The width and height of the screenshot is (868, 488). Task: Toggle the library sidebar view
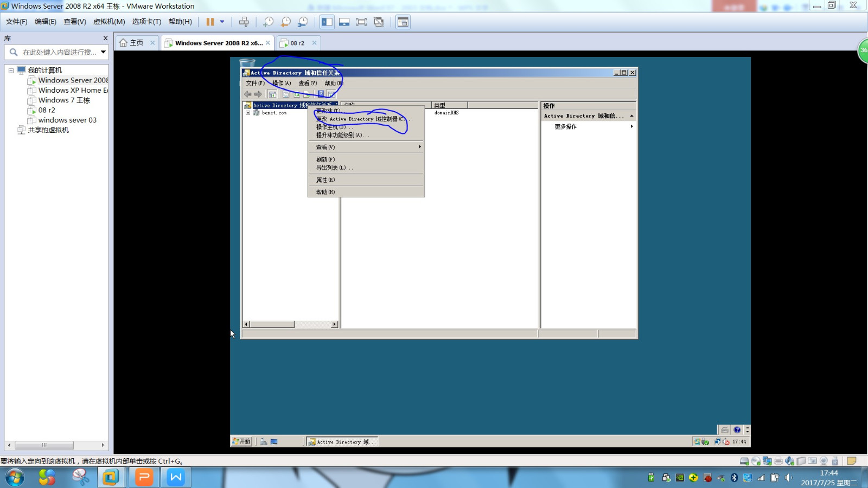[327, 22]
